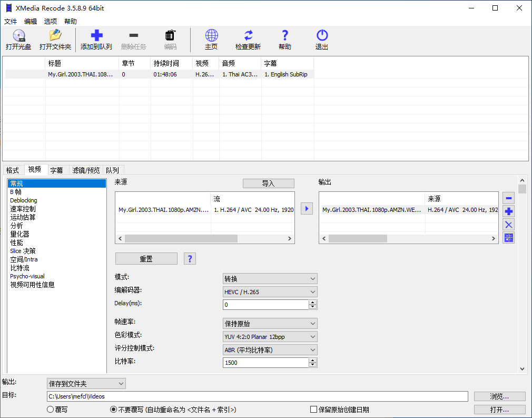
Task: Enable 保留原始创建日期 checkbox
Action: [312, 409]
